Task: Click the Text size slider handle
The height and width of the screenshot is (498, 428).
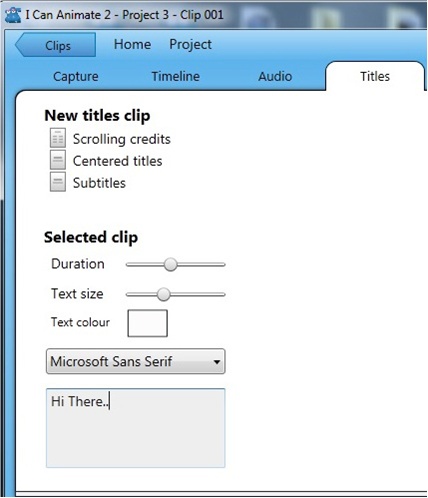Action: tap(163, 294)
